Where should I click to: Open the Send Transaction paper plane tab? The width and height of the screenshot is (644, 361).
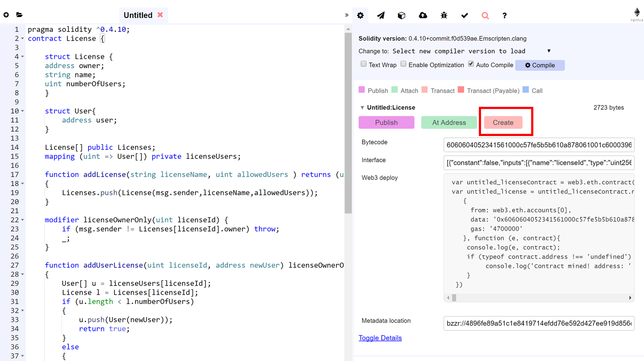pyautogui.click(x=381, y=15)
